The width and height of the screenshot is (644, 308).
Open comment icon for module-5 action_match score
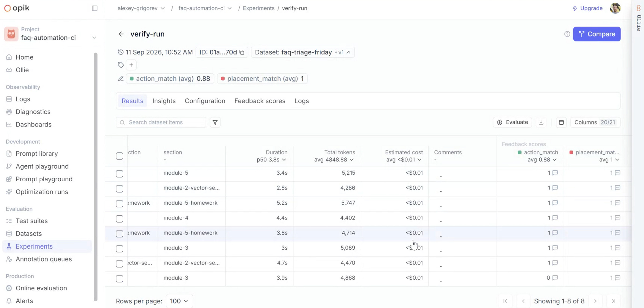[x=555, y=173]
